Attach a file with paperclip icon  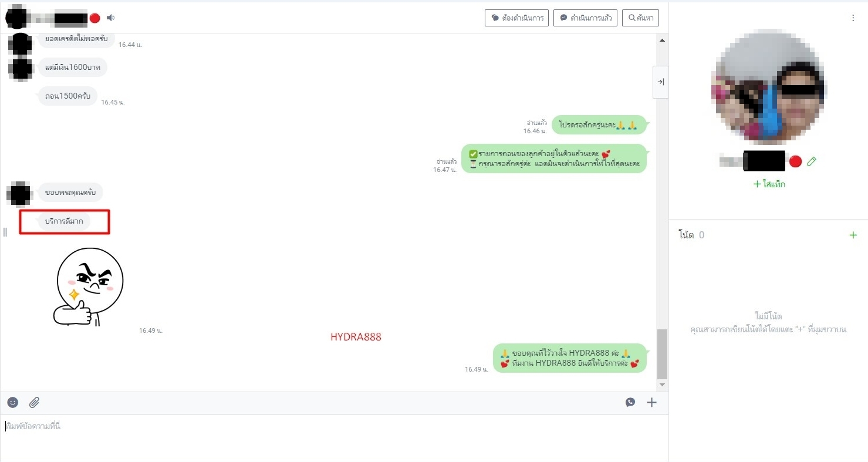[x=35, y=402]
